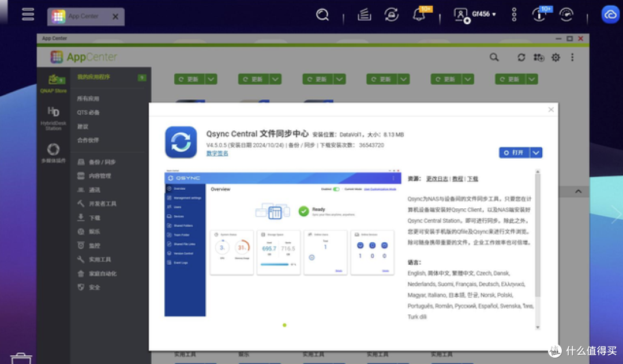623x364 pixels.
Task: Click the desktop search magnifier icon
Action: point(322,15)
